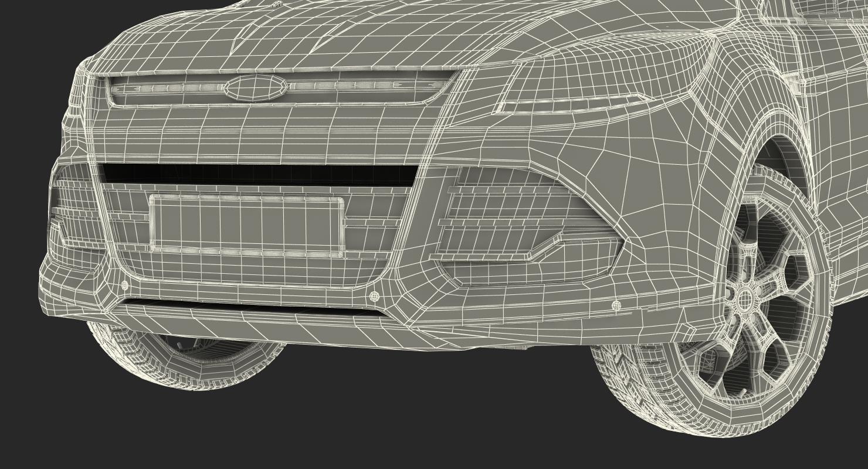Screen dimensions: 868x469
Task: Click the rectangular license plate on the bumper
Action: (247, 226)
